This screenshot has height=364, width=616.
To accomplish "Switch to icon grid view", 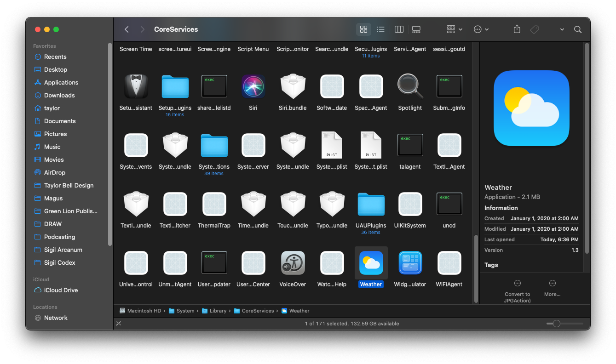I will pyautogui.click(x=363, y=29).
